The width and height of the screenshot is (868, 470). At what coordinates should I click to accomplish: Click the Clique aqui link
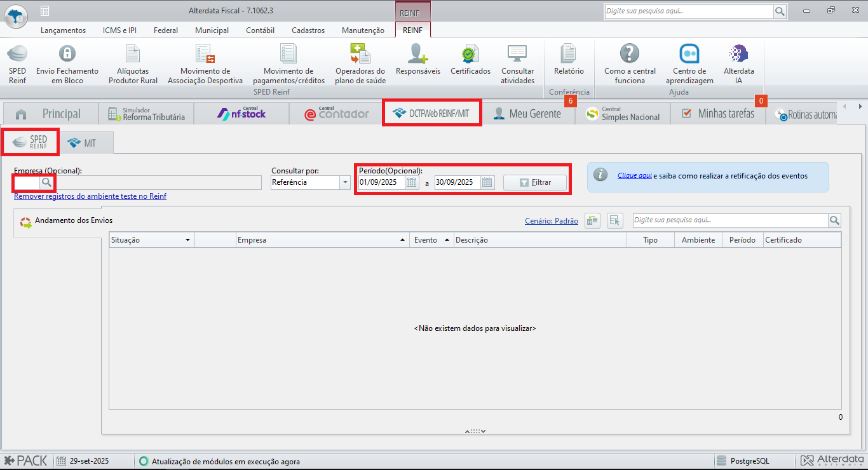(x=635, y=176)
